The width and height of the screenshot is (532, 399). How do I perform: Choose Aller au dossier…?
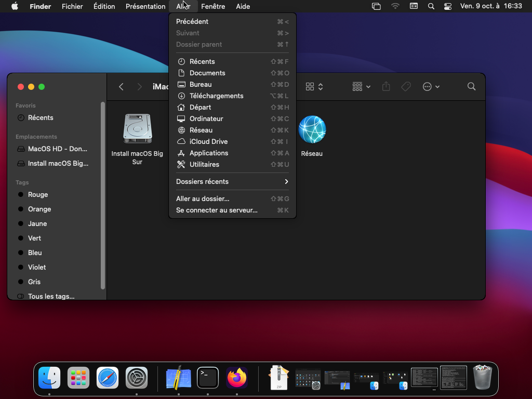[x=232, y=199]
